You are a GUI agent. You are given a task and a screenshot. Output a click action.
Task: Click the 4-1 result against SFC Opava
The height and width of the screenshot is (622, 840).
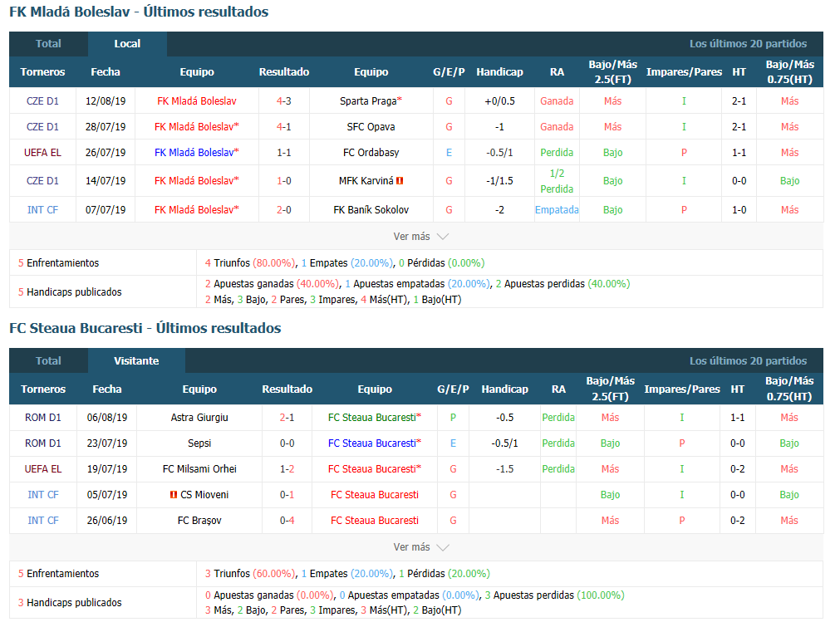coord(284,127)
